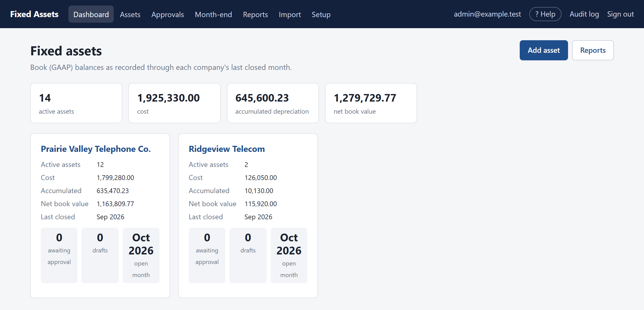
Task: Click Prairie Valley's Oct 2026 open month tile
Action: pyautogui.click(x=141, y=255)
